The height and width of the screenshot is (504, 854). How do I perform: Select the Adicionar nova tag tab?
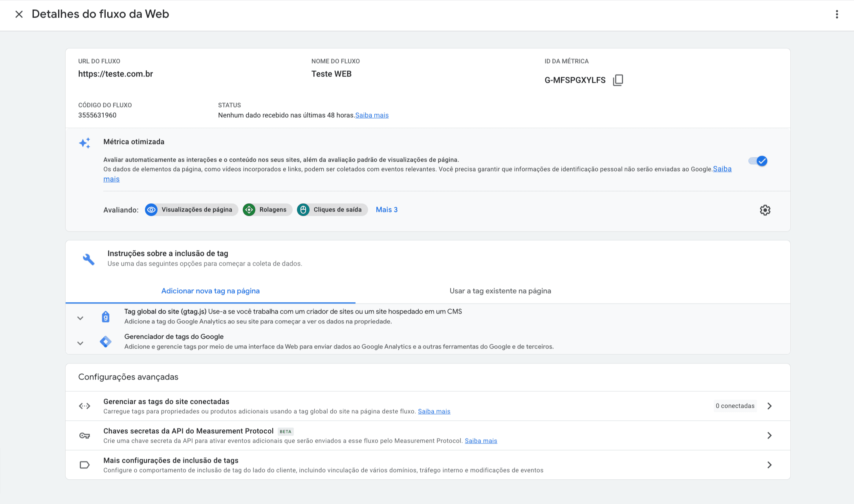click(x=211, y=290)
